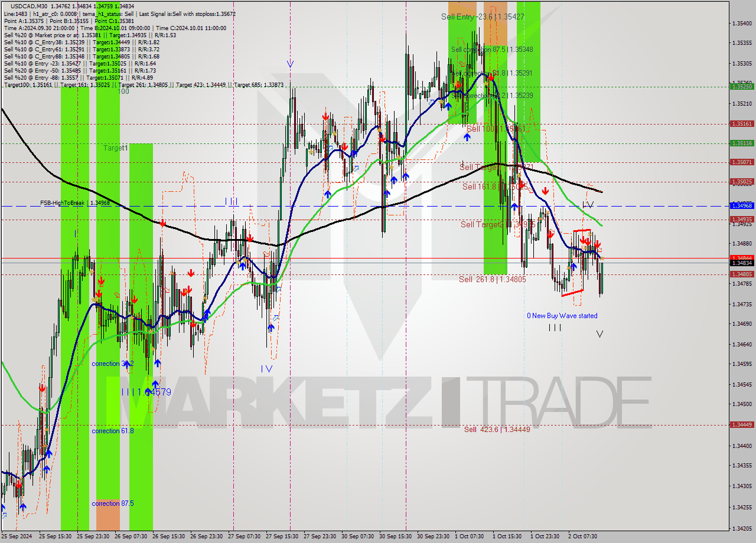Select the Sell 100 | 1.35161 label
The image size is (756, 543).
click(496, 128)
